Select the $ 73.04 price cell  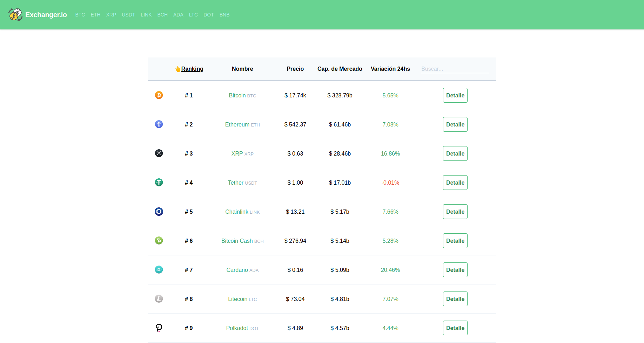[x=295, y=299]
